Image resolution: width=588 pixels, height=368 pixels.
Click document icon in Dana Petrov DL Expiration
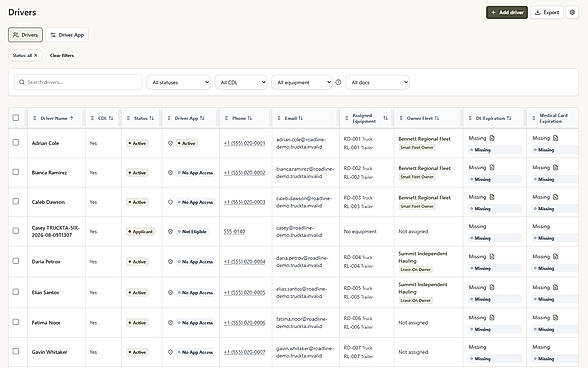[x=492, y=257]
